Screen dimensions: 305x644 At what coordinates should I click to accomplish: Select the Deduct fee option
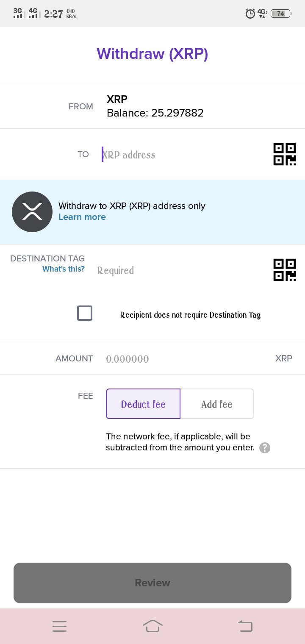point(143,404)
